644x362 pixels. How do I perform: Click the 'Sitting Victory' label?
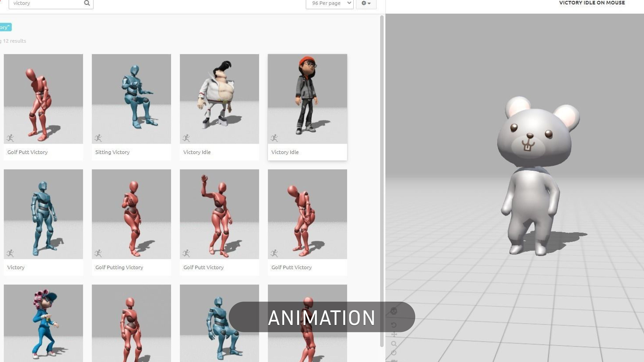click(x=112, y=152)
